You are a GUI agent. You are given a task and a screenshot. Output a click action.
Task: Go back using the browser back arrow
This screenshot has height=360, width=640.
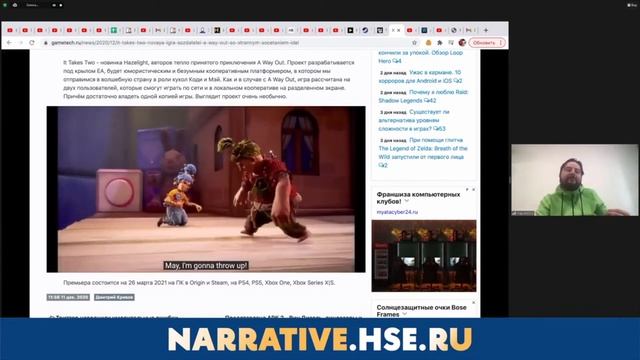pos(9,42)
